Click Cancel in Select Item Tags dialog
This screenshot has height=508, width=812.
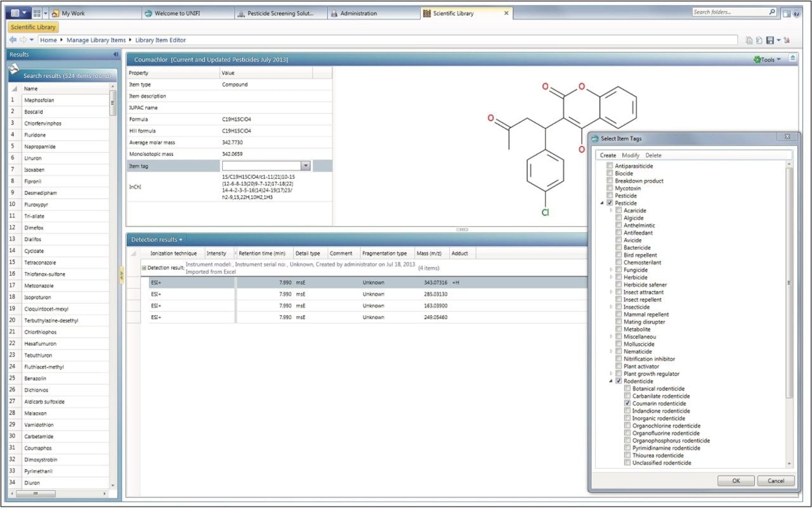click(776, 481)
